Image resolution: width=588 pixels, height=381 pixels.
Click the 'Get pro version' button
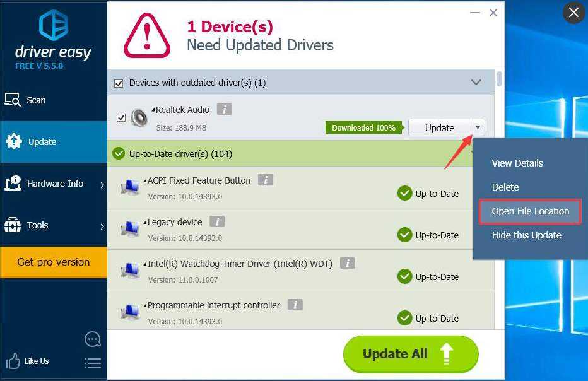pos(54,262)
